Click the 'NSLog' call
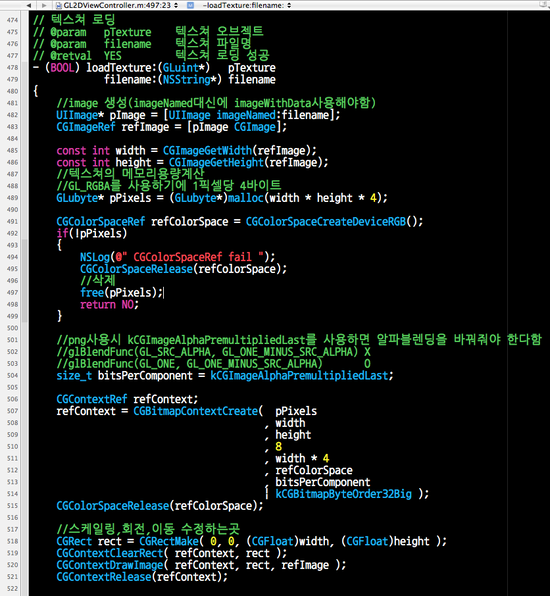550x596 pixels. (95, 257)
